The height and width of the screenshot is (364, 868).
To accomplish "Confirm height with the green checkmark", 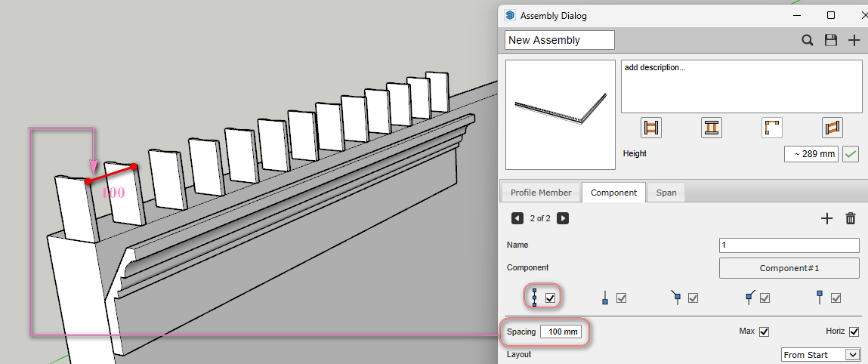I will pos(851,154).
